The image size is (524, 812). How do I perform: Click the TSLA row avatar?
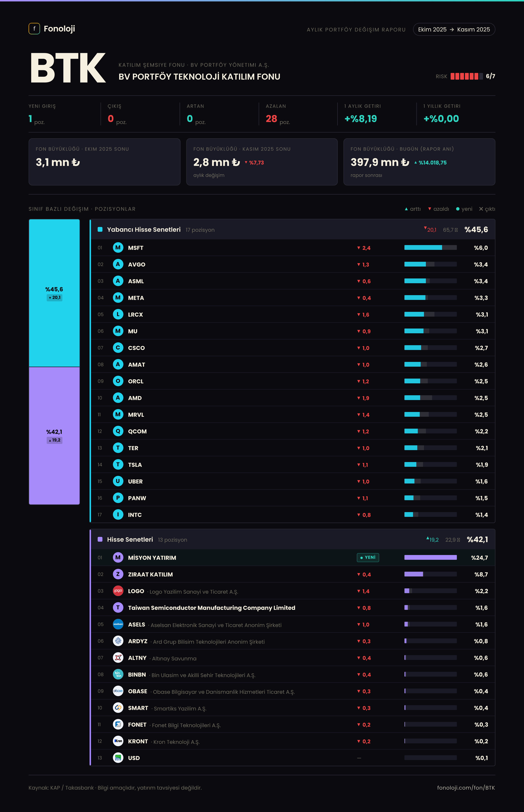pyautogui.click(x=118, y=465)
